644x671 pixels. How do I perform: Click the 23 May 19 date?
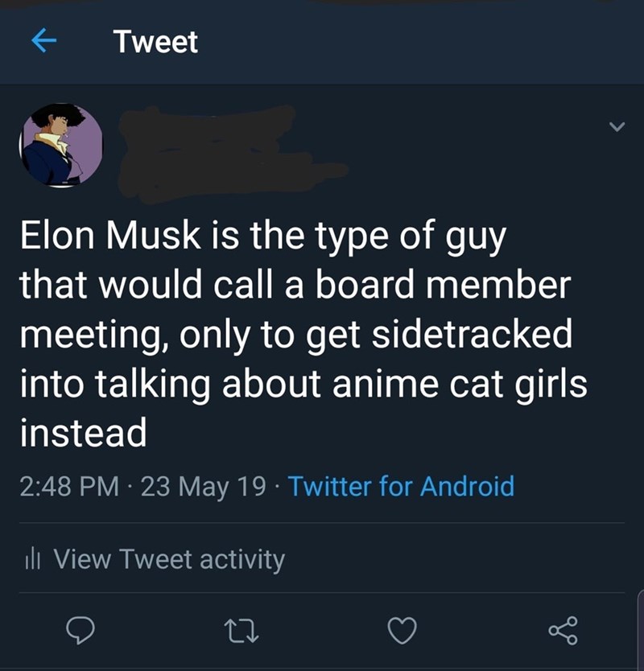tap(203, 486)
